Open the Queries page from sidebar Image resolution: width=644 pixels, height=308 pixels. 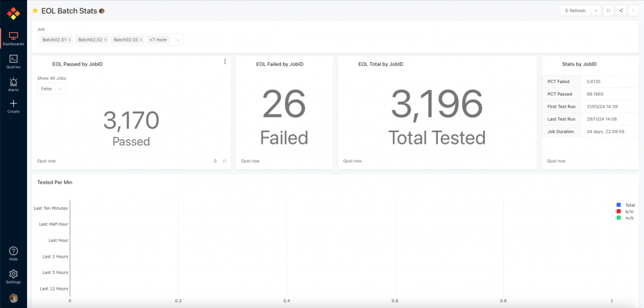pyautogui.click(x=13, y=61)
